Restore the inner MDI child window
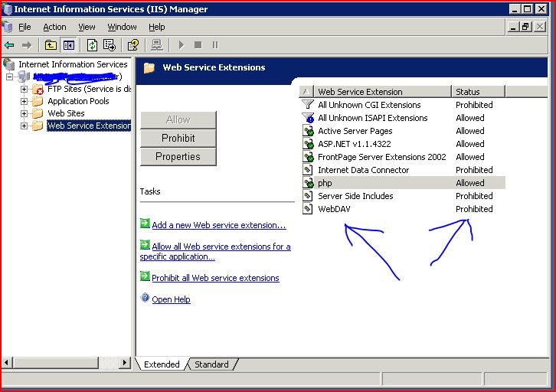This screenshot has height=392, width=556. pyautogui.click(x=526, y=27)
